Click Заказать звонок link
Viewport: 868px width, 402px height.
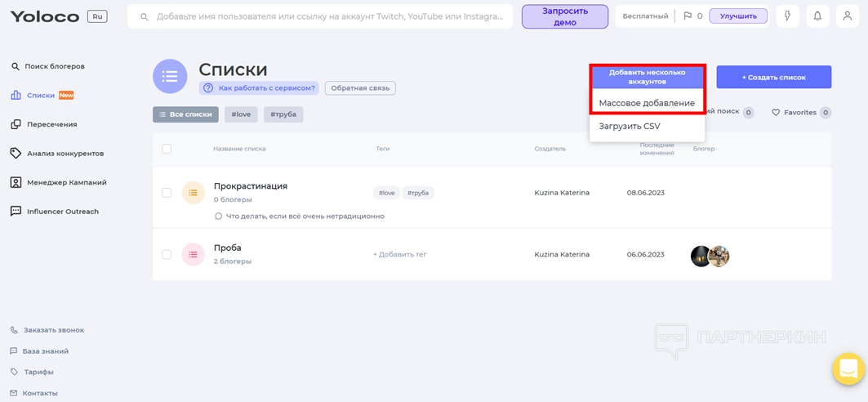click(x=54, y=330)
